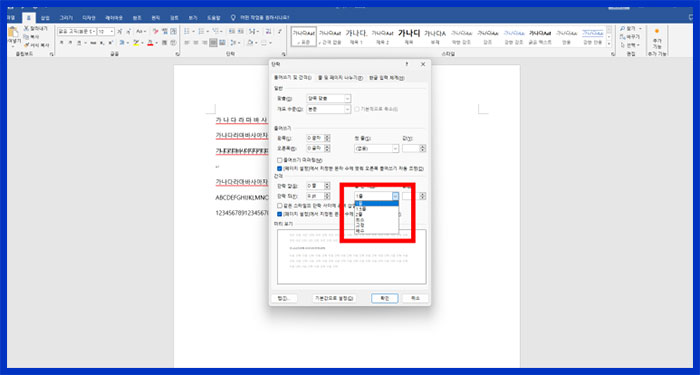The height and width of the screenshot is (375, 700).
Task: Click the Text Effects blue A icon
Action: [x=122, y=43]
